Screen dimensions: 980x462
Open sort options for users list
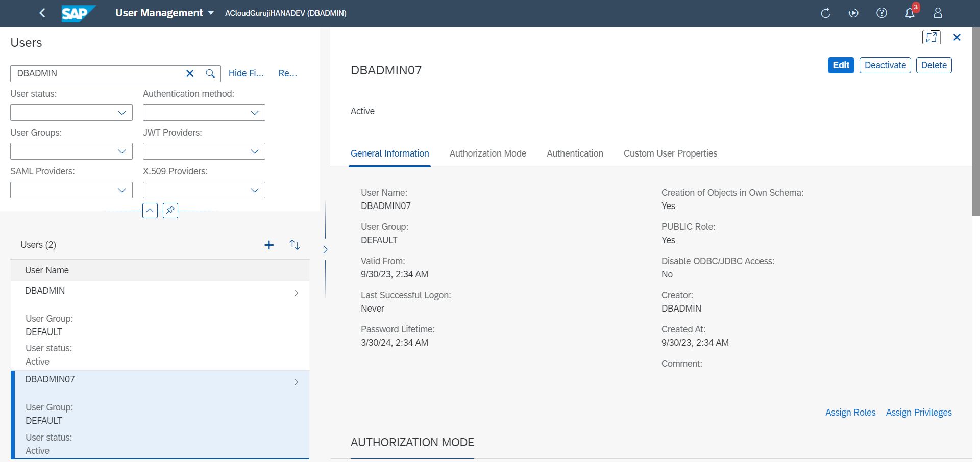(295, 245)
